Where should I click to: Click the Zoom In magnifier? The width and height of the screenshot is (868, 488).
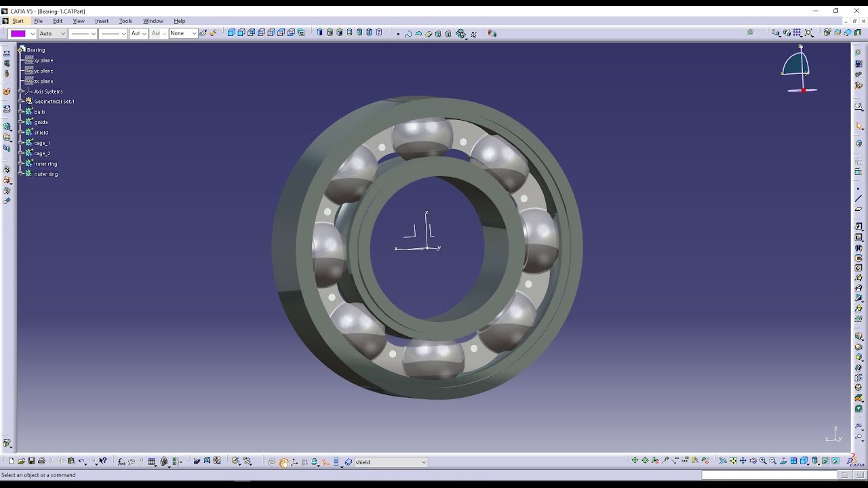[x=763, y=461]
